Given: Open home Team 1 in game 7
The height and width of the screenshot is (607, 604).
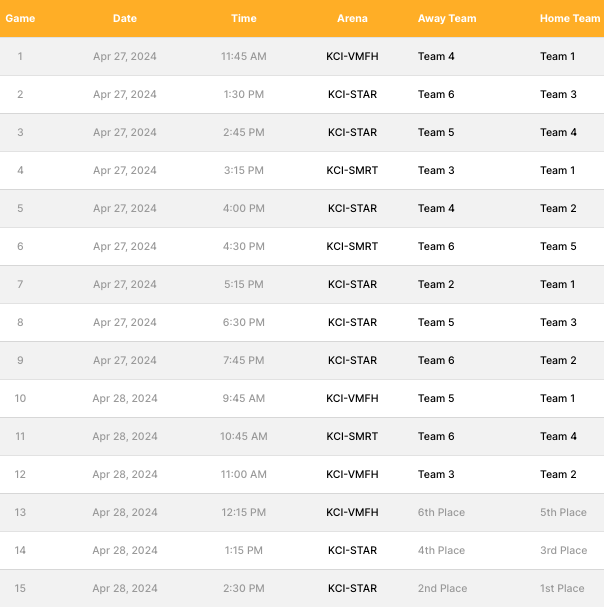Looking at the screenshot, I should pyautogui.click(x=557, y=284).
